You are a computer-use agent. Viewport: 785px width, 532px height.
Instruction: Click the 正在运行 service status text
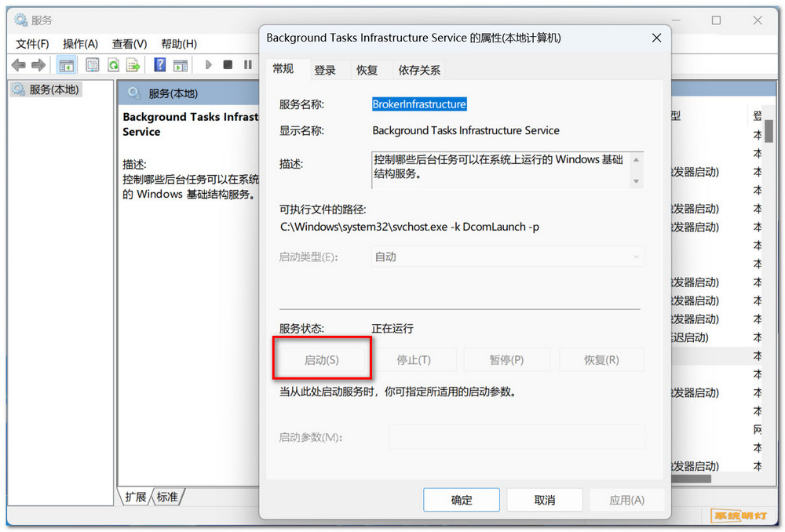(392, 329)
